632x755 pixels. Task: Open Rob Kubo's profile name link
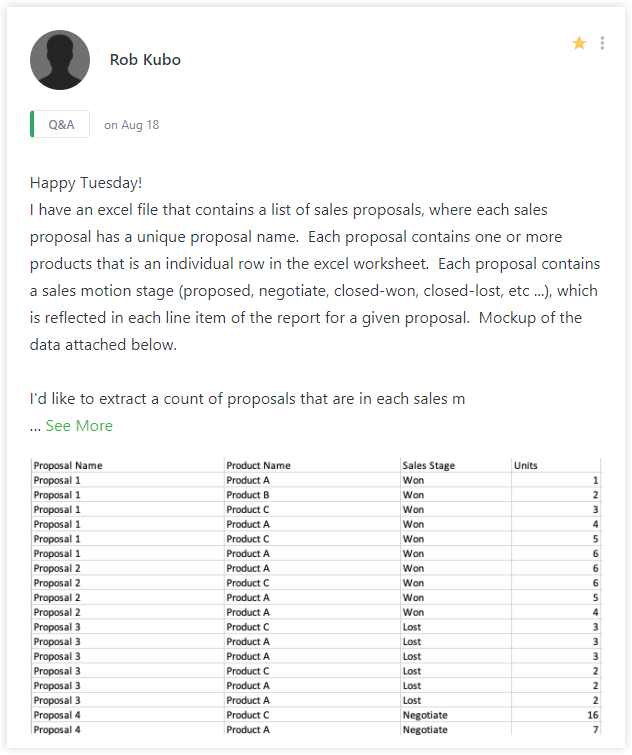[x=145, y=60]
